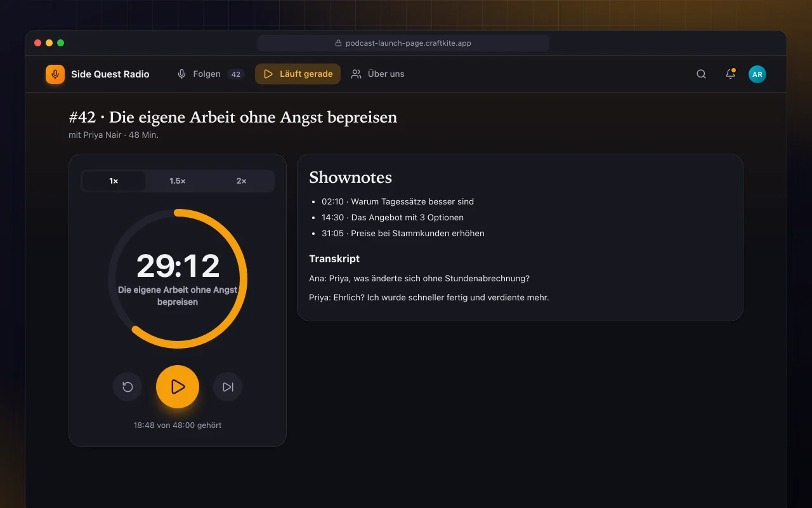Set playback speed to 1×
The image size is (812, 508).
coord(114,181)
